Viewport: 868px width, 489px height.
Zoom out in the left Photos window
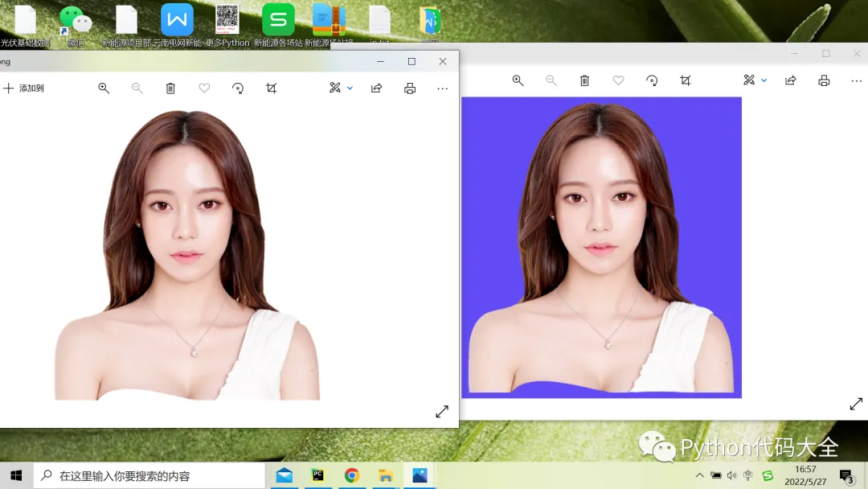click(137, 88)
